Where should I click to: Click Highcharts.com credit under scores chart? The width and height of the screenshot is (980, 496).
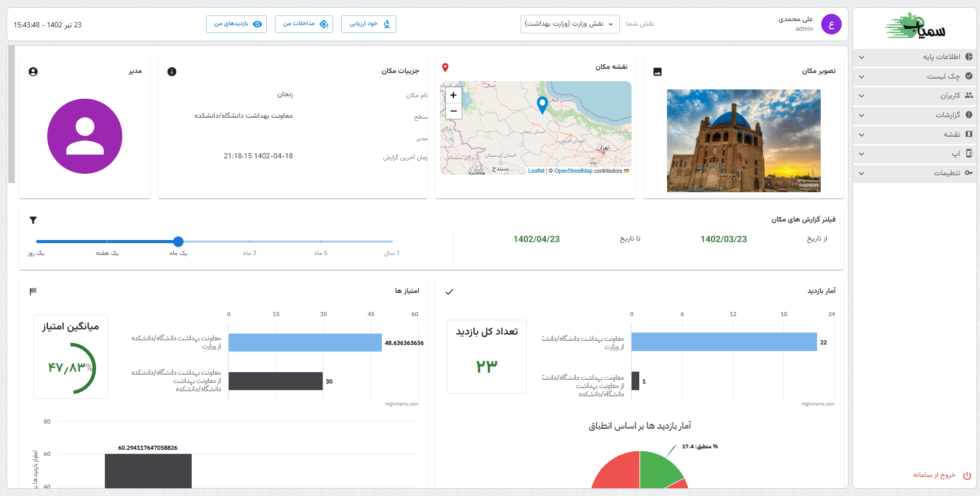[401, 404]
